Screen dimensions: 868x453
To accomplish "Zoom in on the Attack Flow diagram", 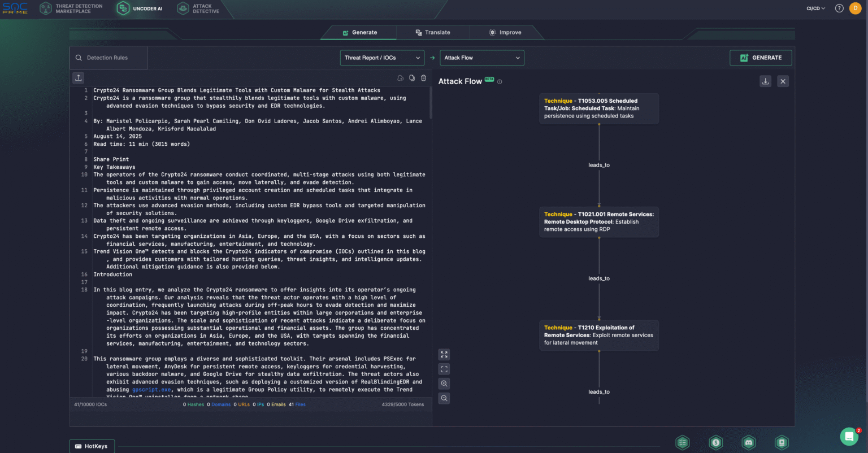I will (x=444, y=383).
